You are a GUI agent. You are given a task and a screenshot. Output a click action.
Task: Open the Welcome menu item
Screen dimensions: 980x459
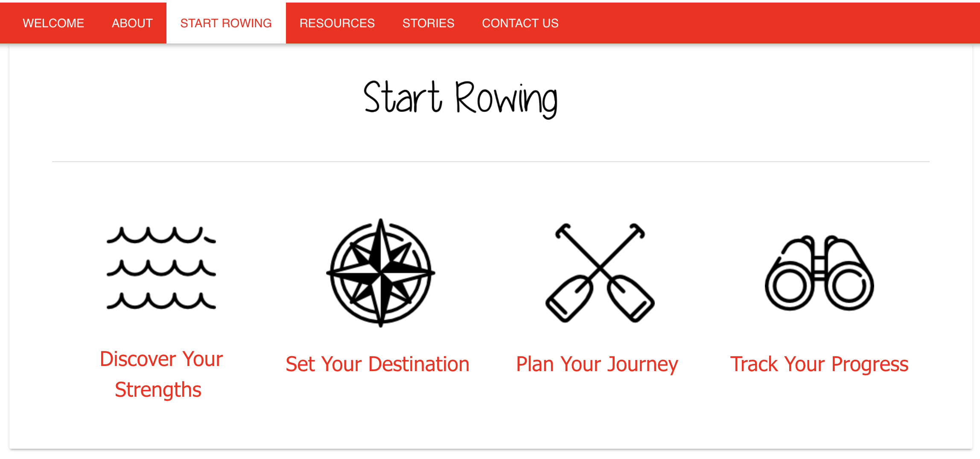click(53, 23)
